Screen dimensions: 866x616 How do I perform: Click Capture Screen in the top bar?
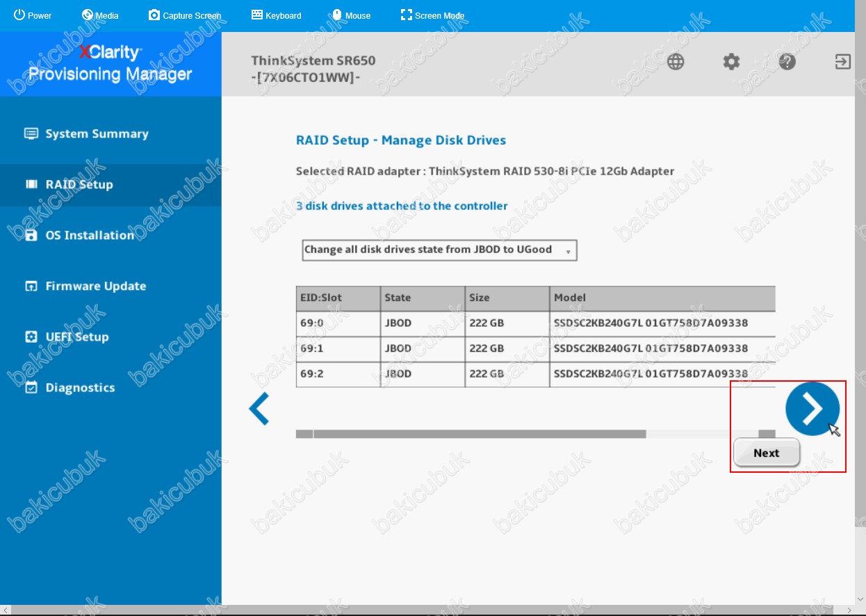point(185,15)
